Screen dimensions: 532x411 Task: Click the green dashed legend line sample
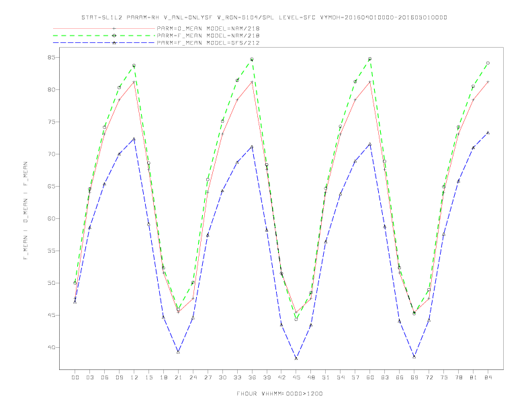(104, 36)
